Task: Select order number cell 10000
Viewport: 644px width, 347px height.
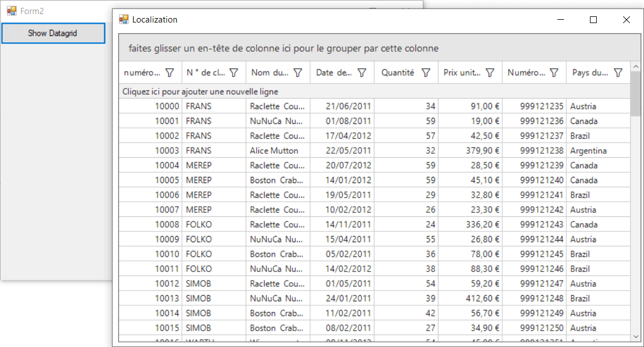Action: [x=151, y=106]
